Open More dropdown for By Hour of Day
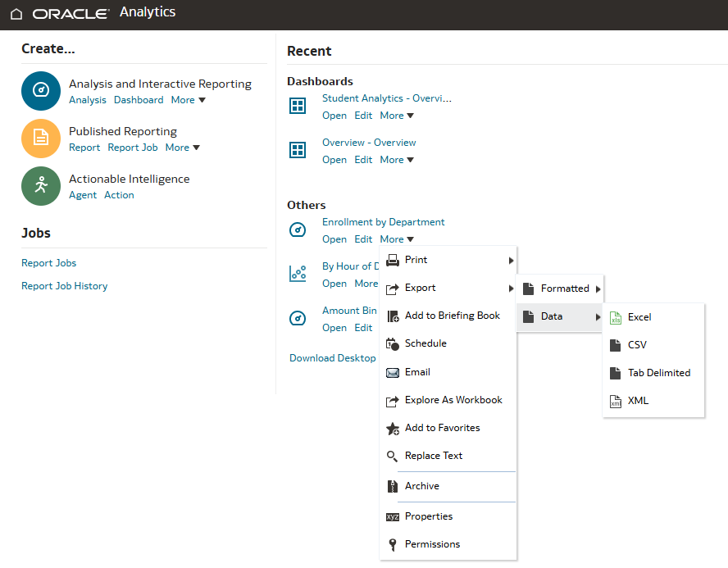The image size is (728, 568). [x=366, y=284]
